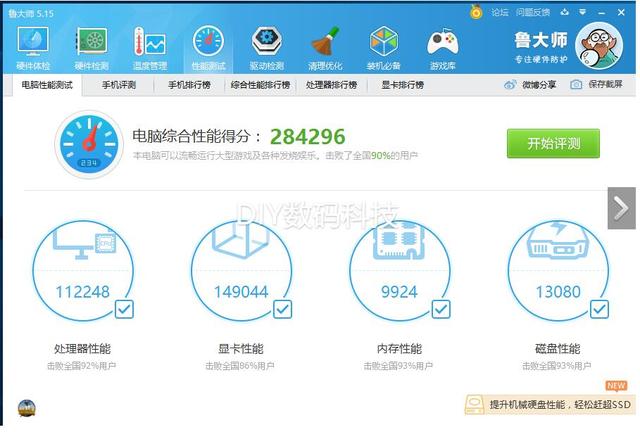Minimize the 鲁大师 window
The image size is (640, 432).
(x=602, y=13)
